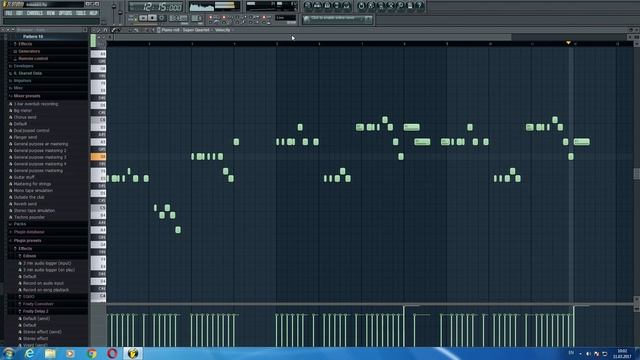Expand the IL Shared Data folder
Screen dimensions: 640x360
tap(28, 73)
